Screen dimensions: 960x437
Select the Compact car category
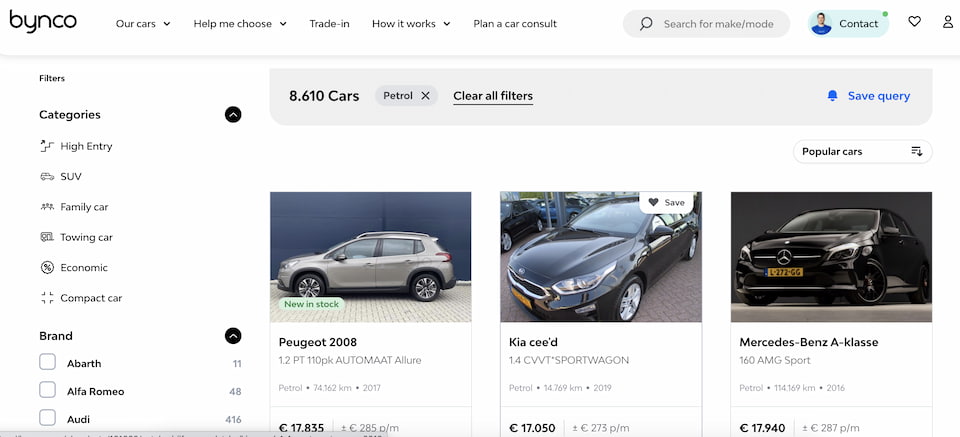tap(90, 298)
